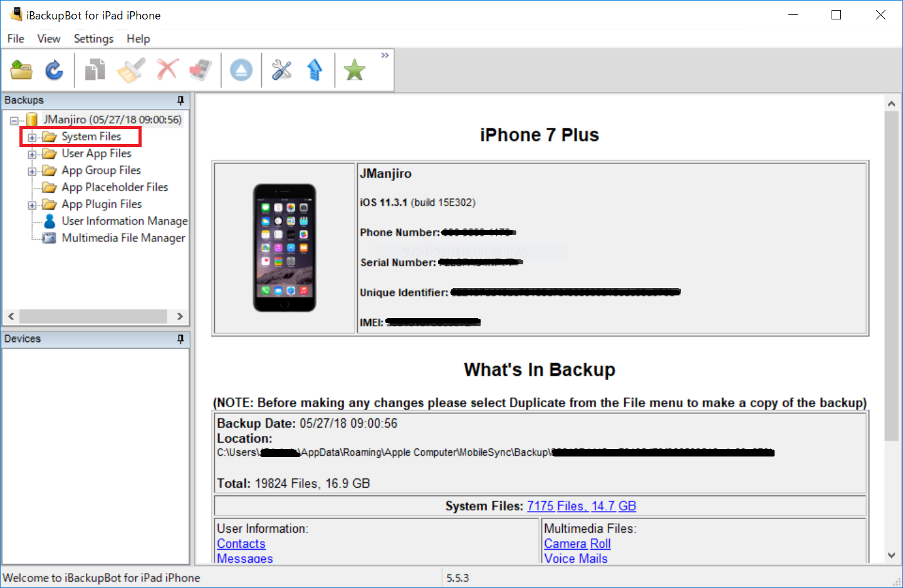The image size is (903, 588).
Task: Select App Group Files in the tree
Action: [101, 170]
